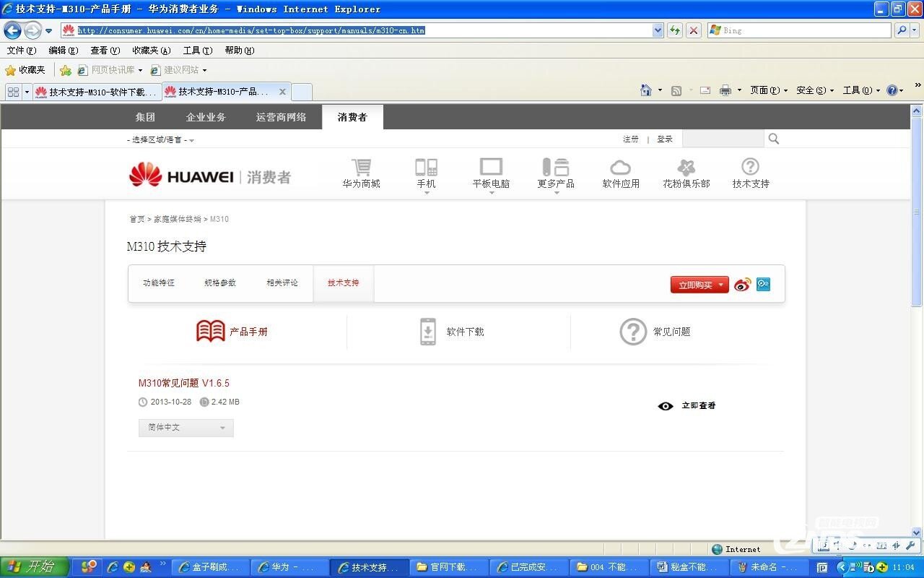Screen dimensions: 924x578
Task: Share to Sina Weibo icon
Action: (x=743, y=285)
